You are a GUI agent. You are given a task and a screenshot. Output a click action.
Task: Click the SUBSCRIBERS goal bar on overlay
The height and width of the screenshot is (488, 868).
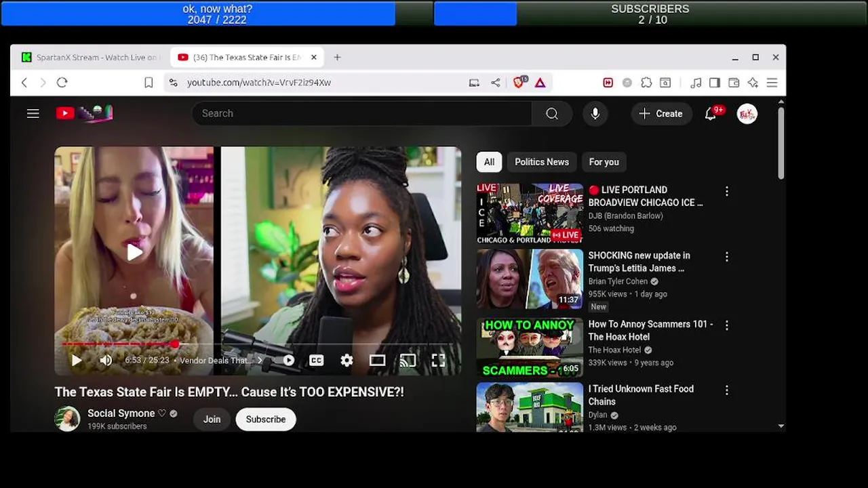(650, 14)
